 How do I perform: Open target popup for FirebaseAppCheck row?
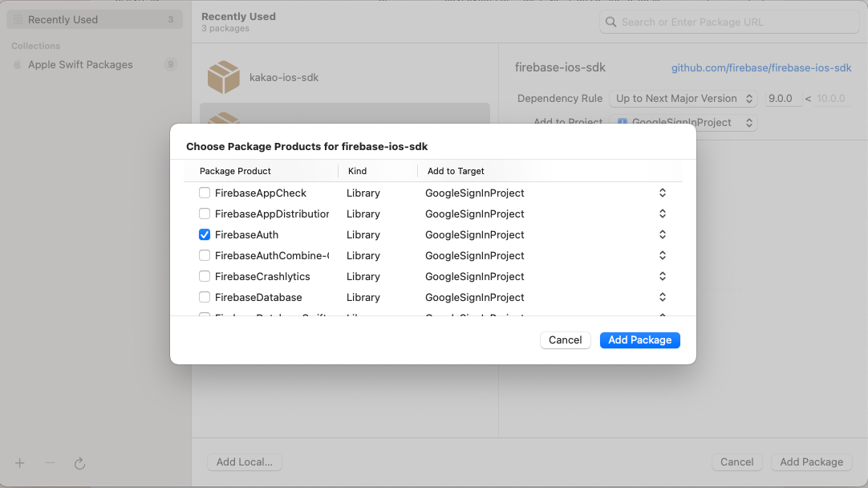(x=662, y=193)
